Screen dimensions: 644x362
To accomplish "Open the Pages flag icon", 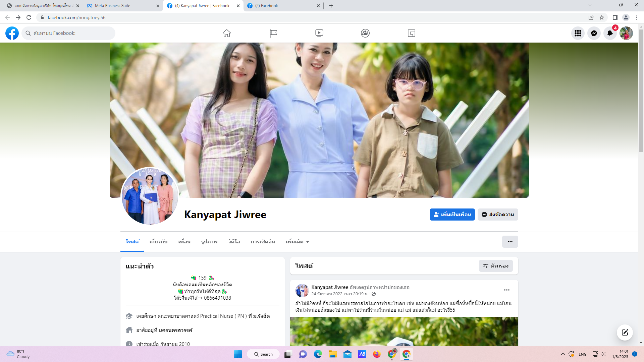I will tap(273, 33).
